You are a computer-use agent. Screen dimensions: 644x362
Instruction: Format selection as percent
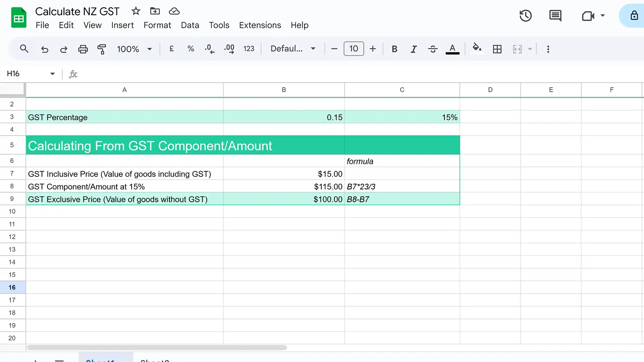[x=191, y=49]
